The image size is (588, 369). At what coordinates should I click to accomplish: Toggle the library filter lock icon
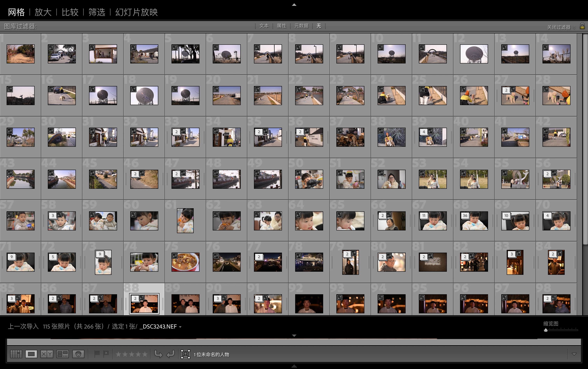[x=582, y=26]
